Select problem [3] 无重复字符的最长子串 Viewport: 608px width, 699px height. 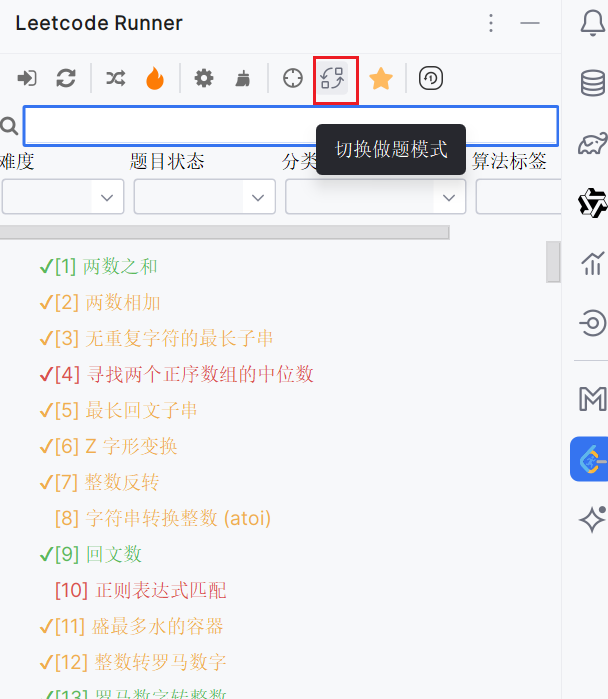pyautogui.click(x=156, y=338)
